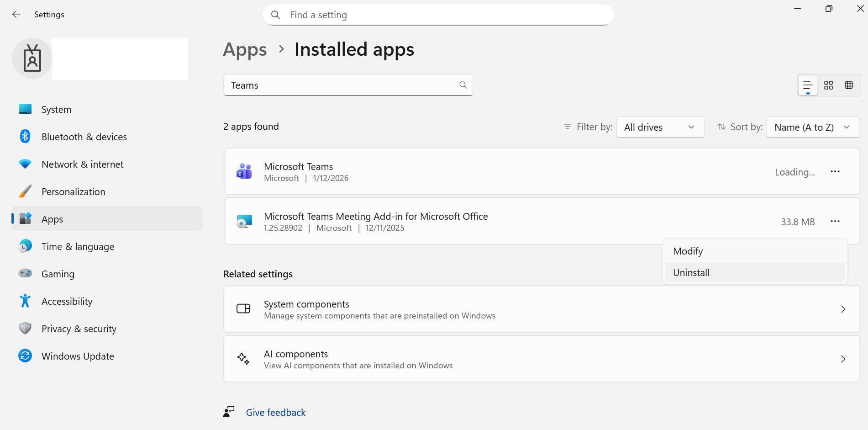
Task: Open the All drives filter dropdown
Action: (660, 127)
